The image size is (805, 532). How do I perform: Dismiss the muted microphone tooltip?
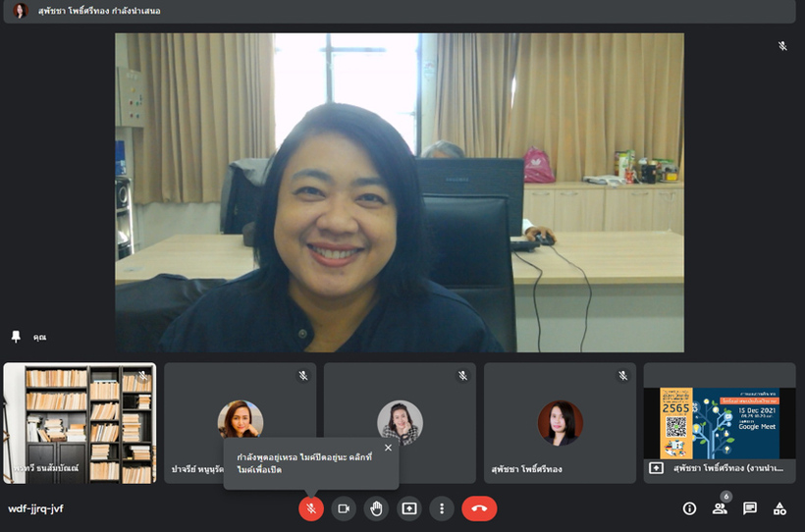[388, 448]
